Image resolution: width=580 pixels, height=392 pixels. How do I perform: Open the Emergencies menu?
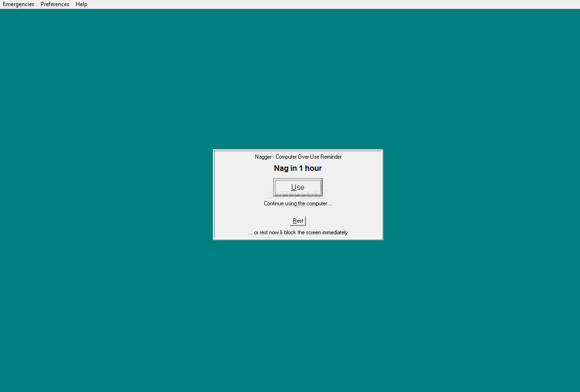(x=19, y=4)
